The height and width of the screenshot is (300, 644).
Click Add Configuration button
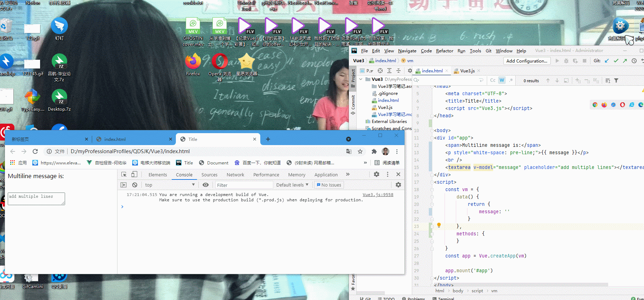coord(527,61)
